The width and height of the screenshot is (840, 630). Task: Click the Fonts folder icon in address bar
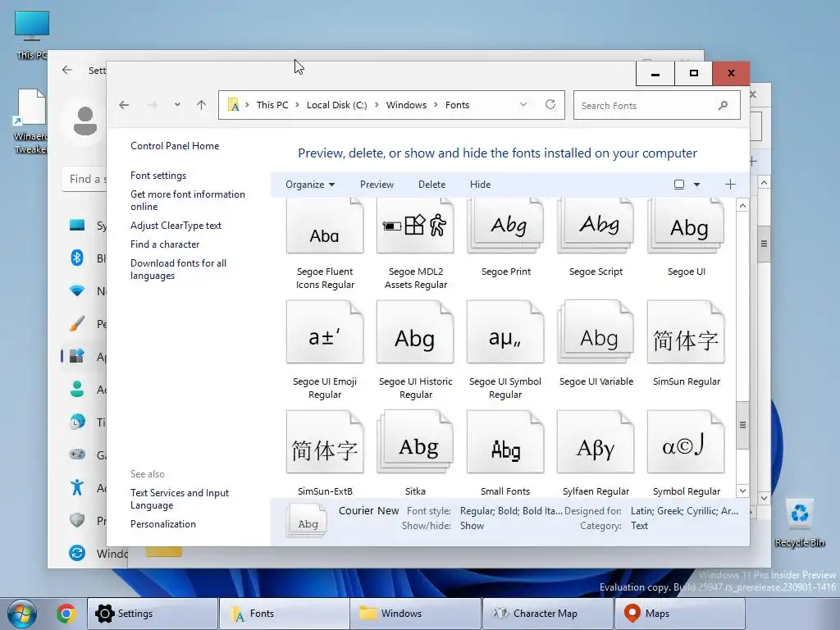click(233, 105)
